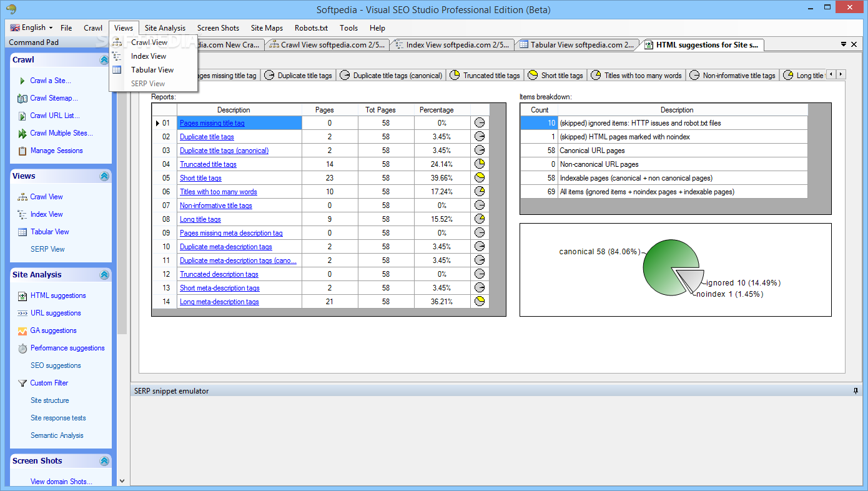Screen dimensions: 868x491
Task: Open the Duplicate title tags report tab
Action: coord(298,76)
